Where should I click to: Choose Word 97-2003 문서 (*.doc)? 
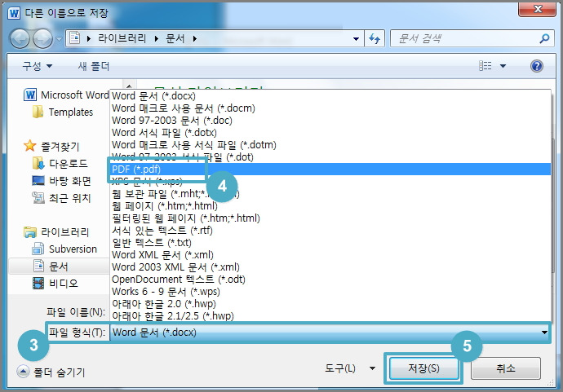click(x=330, y=120)
